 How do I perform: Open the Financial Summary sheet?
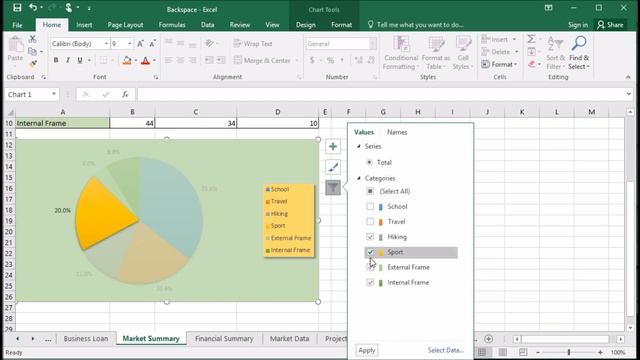pyautogui.click(x=224, y=339)
